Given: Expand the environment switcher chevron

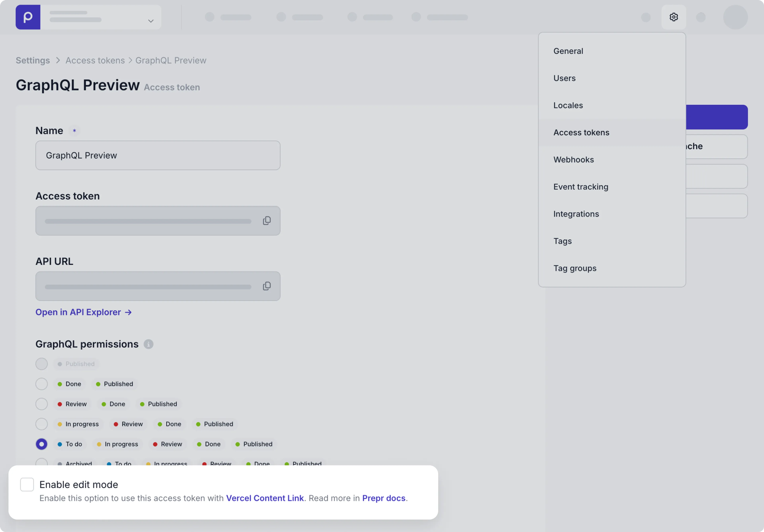Looking at the screenshot, I should point(151,21).
